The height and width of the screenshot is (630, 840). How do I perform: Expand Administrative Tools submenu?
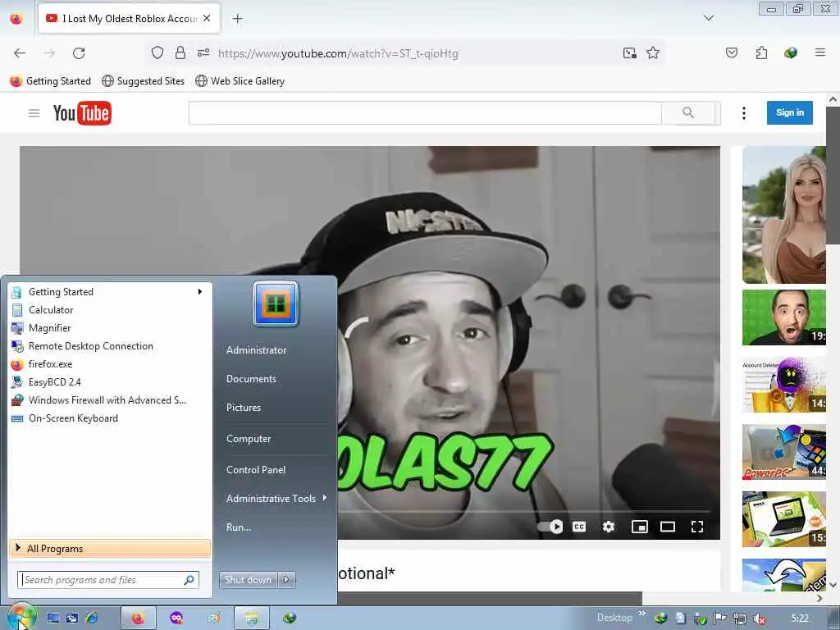[276, 498]
